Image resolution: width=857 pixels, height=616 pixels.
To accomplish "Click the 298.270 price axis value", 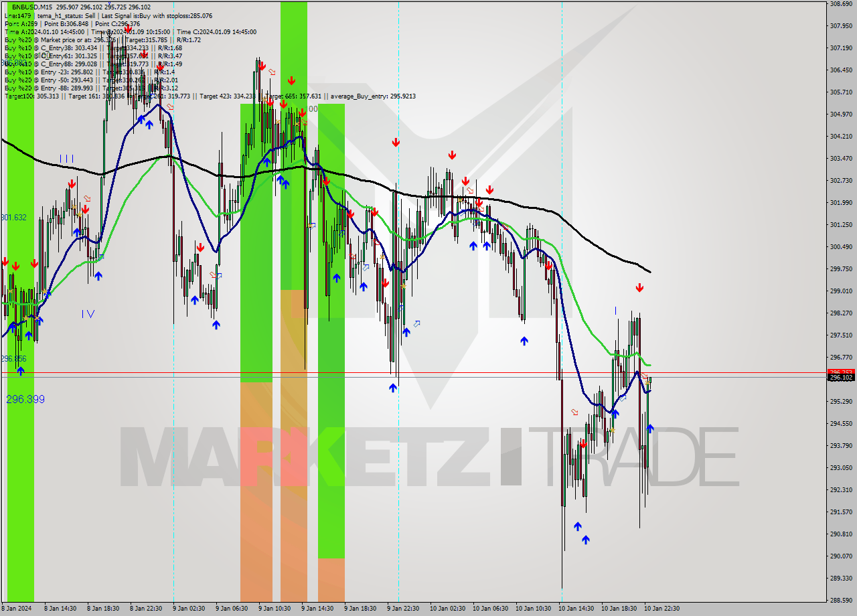I will tap(841, 313).
